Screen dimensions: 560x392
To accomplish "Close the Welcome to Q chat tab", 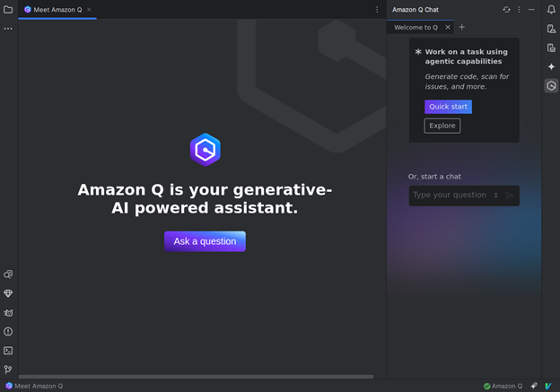I will tap(448, 27).
